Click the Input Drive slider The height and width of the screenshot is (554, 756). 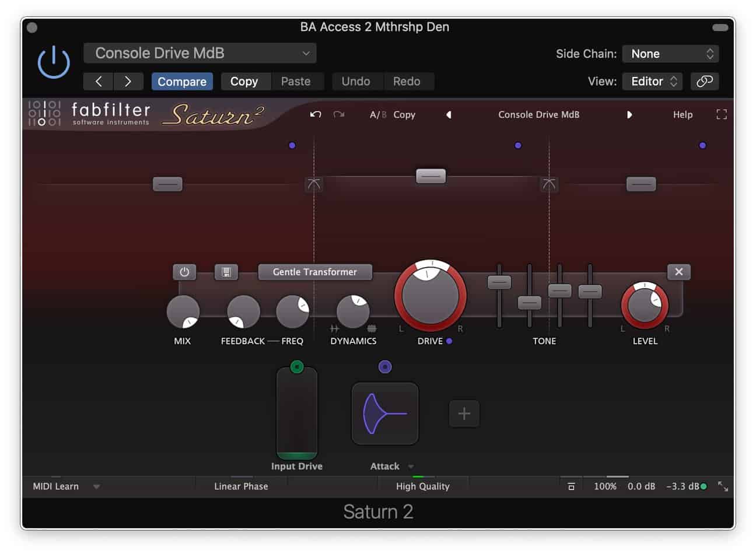tap(297, 413)
